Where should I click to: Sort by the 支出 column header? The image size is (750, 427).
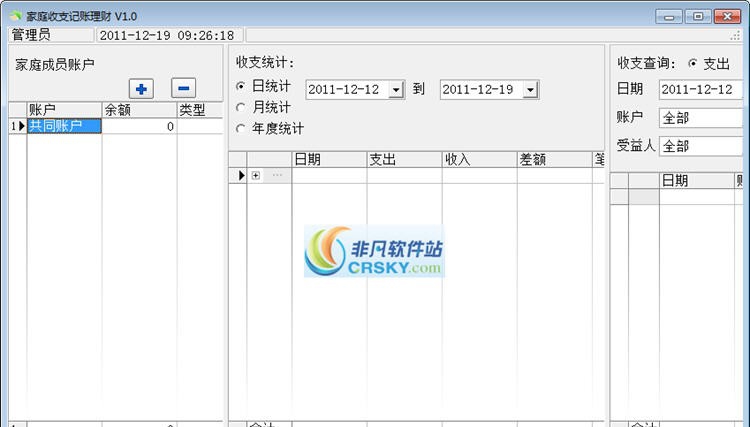click(404, 159)
